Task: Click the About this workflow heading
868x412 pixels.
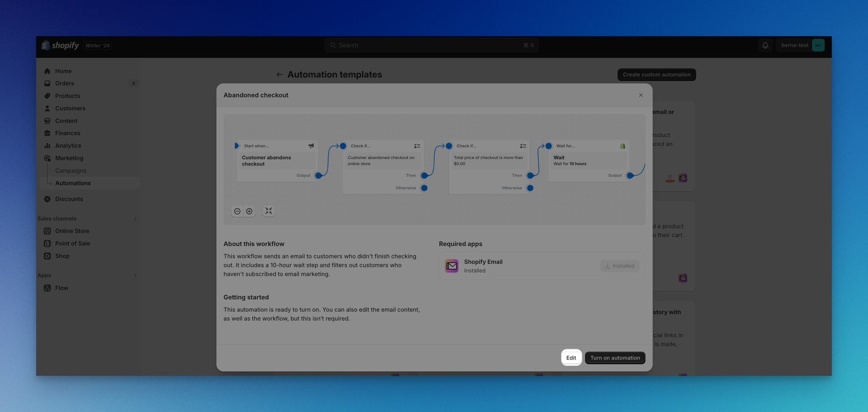Action: (x=254, y=244)
